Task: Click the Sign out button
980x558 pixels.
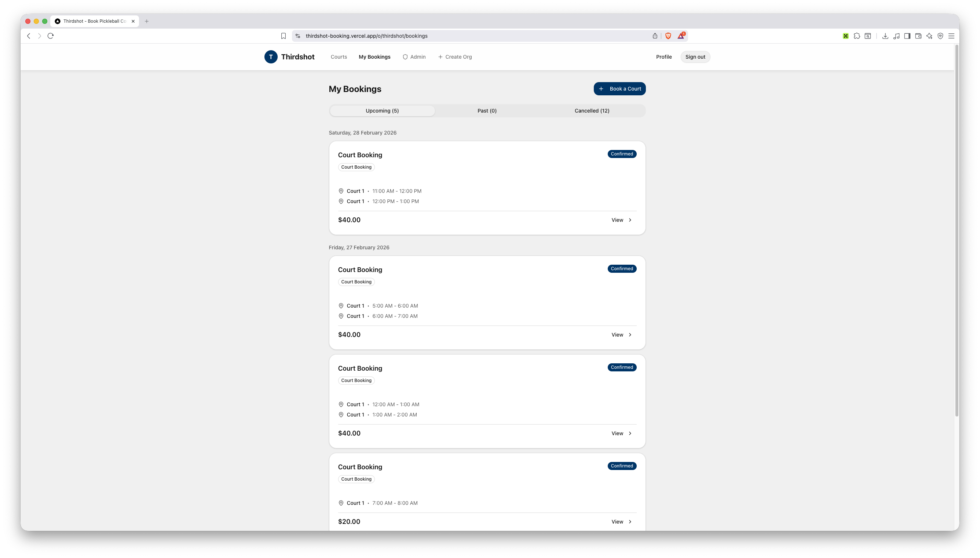Action: click(695, 57)
